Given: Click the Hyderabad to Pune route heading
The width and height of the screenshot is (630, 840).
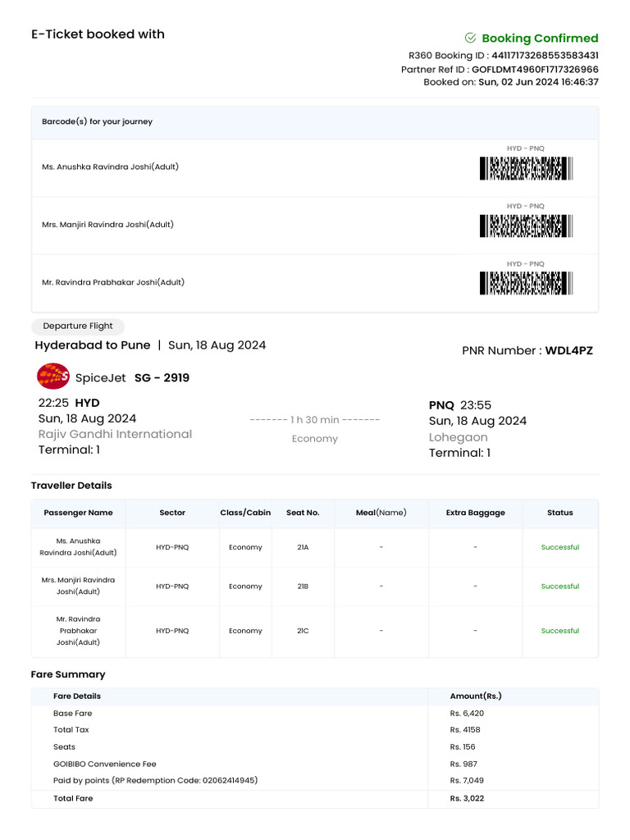Looking at the screenshot, I should click(93, 345).
